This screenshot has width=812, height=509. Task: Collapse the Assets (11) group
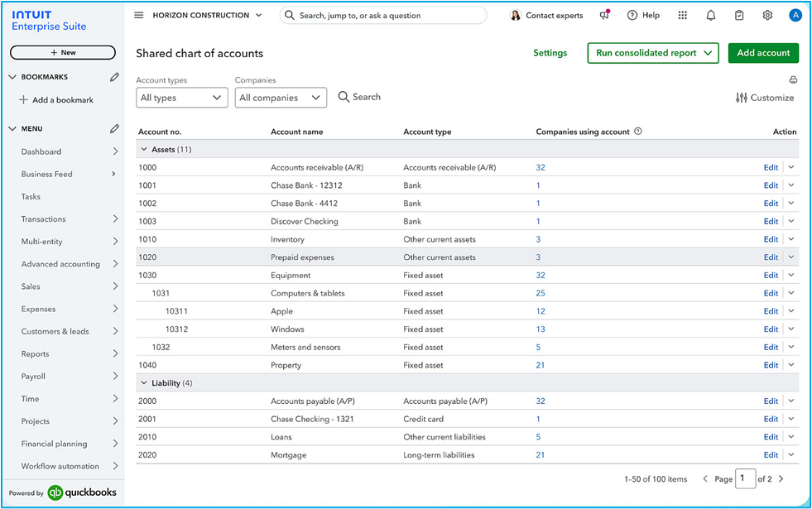144,149
